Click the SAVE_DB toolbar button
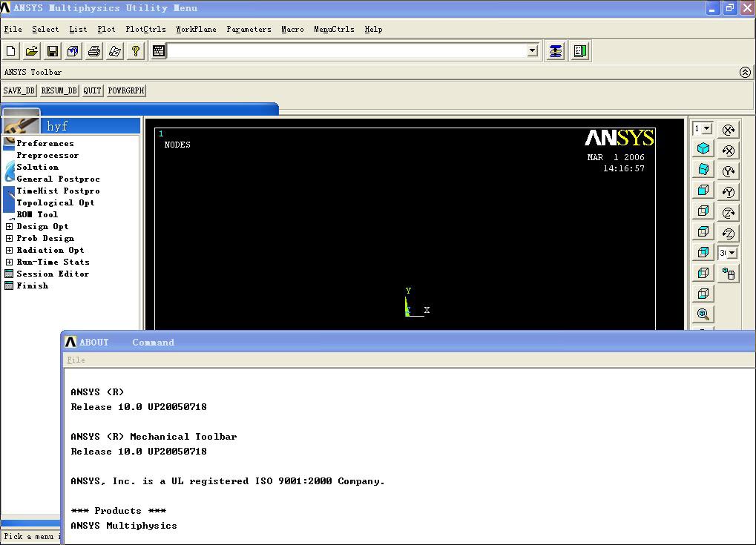756x545 pixels. point(19,90)
